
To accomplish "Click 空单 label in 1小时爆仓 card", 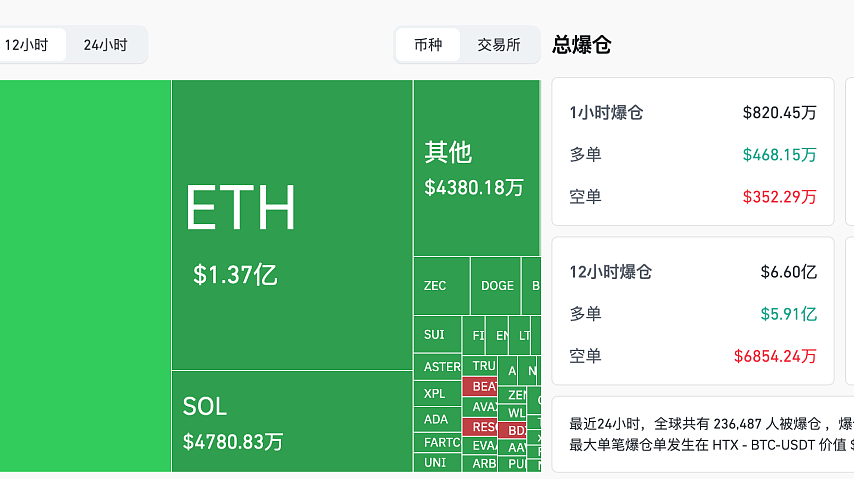I will click(x=585, y=197).
